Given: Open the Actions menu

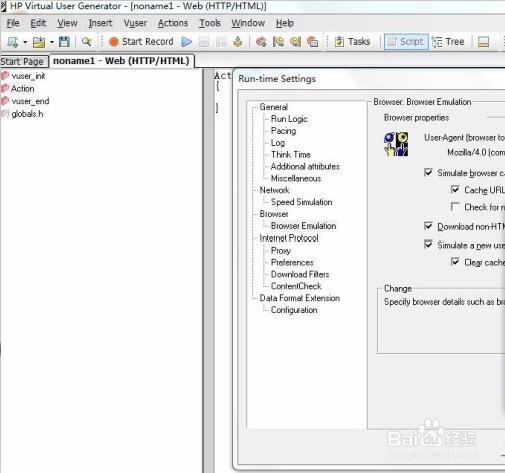Looking at the screenshot, I should click(173, 23).
